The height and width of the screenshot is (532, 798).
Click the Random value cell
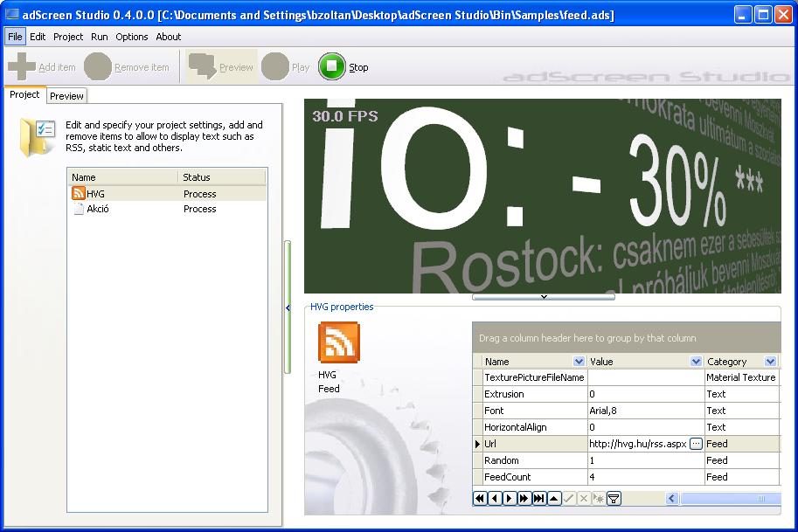(x=645, y=460)
